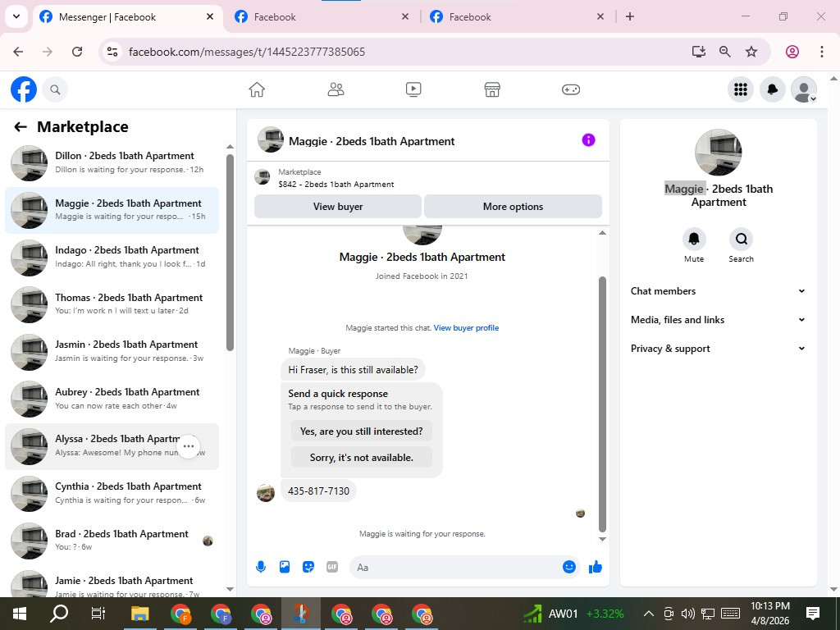Open Chrome profile icon

tap(792, 52)
